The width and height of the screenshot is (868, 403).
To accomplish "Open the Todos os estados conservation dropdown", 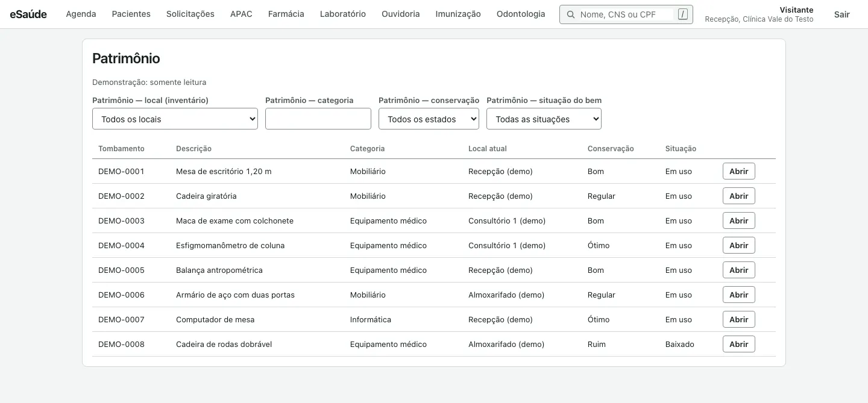I will point(429,119).
